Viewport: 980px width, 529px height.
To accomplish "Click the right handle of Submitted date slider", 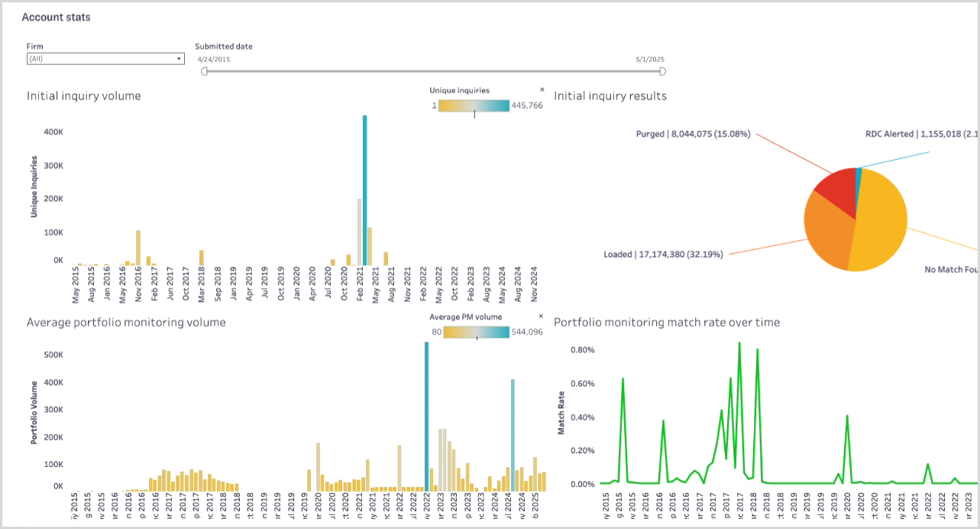I will click(x=662, y=71).
